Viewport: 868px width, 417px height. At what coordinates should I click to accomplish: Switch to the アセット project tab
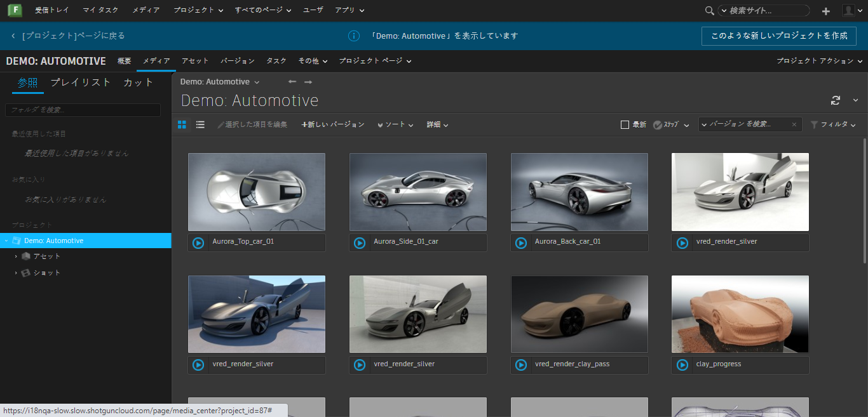click(x=195, y=61)
